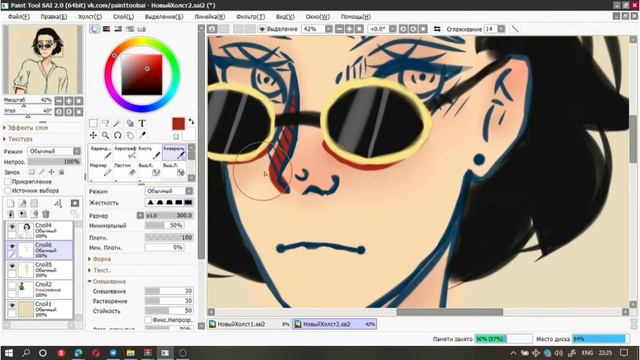Open the Холст menu

[x=90, y=17]
